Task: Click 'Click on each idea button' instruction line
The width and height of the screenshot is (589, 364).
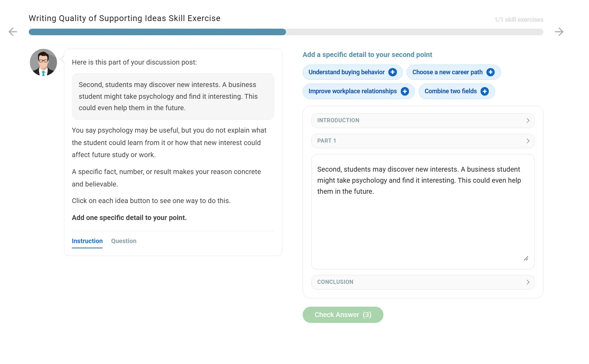Action: [151, 201]
